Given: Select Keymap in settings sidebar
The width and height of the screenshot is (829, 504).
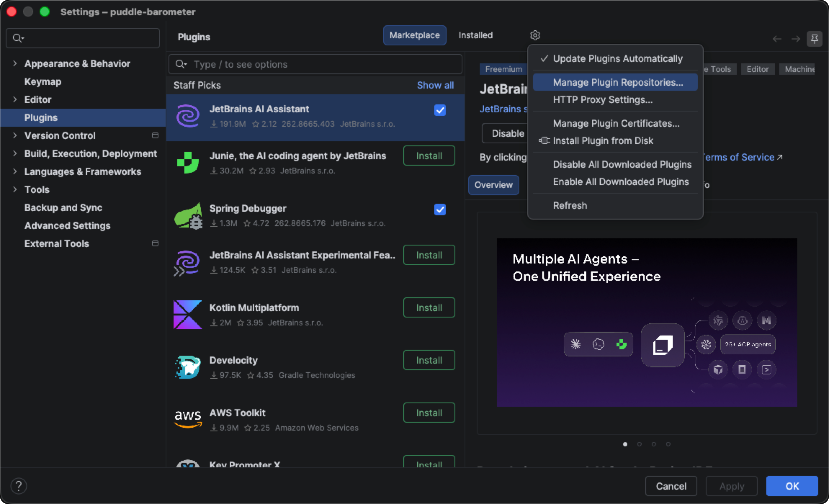Looking at the screenshot, I should click(83, 82).
